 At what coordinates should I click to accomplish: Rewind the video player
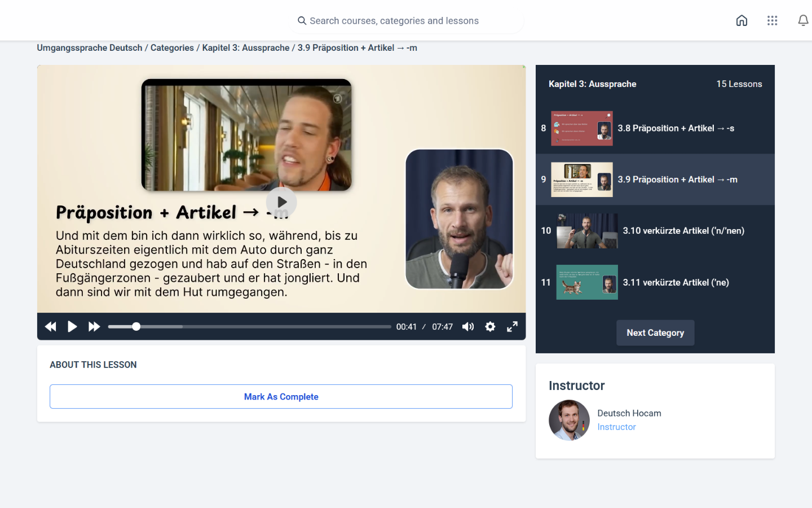tap(50, 327)
